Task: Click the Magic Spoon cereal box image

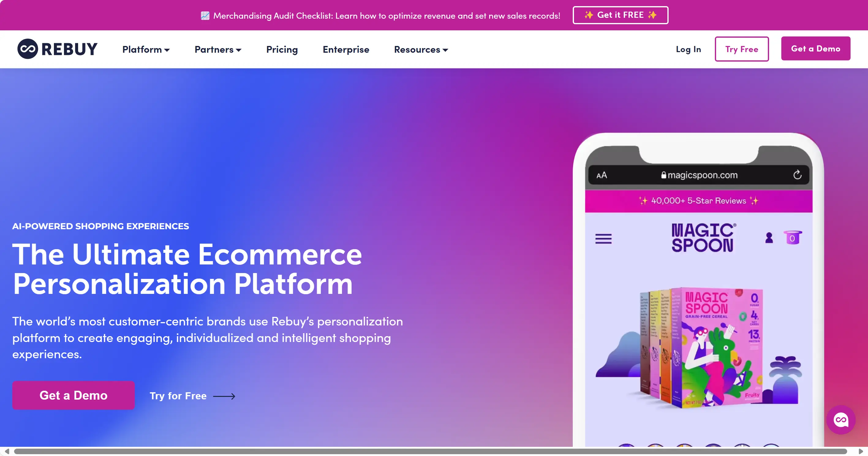Action: tap(701, 347)
